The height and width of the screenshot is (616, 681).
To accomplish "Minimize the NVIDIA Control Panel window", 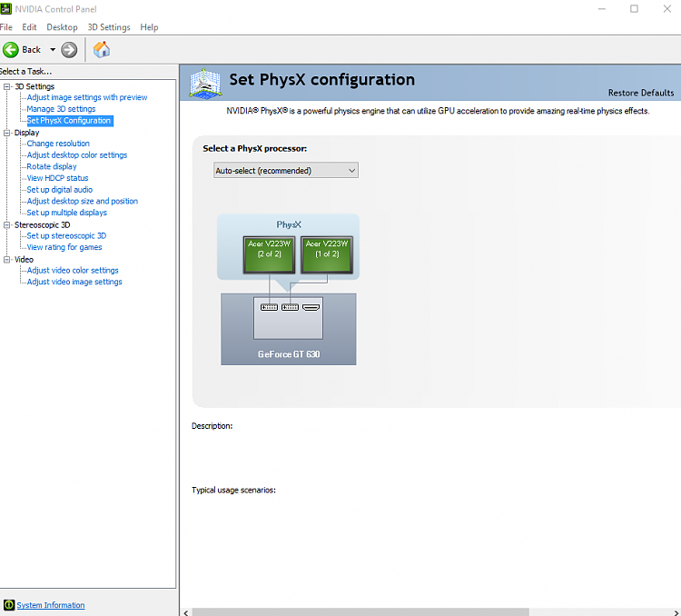I will (x=601, y=9).
